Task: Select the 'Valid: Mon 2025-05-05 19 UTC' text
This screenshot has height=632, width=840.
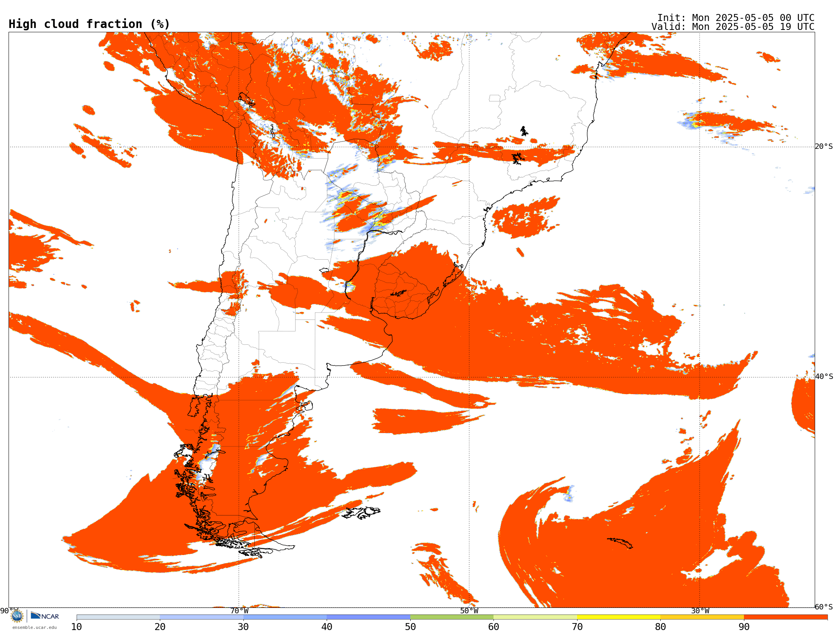Action: pyautogui.click(x=733, y=27)
